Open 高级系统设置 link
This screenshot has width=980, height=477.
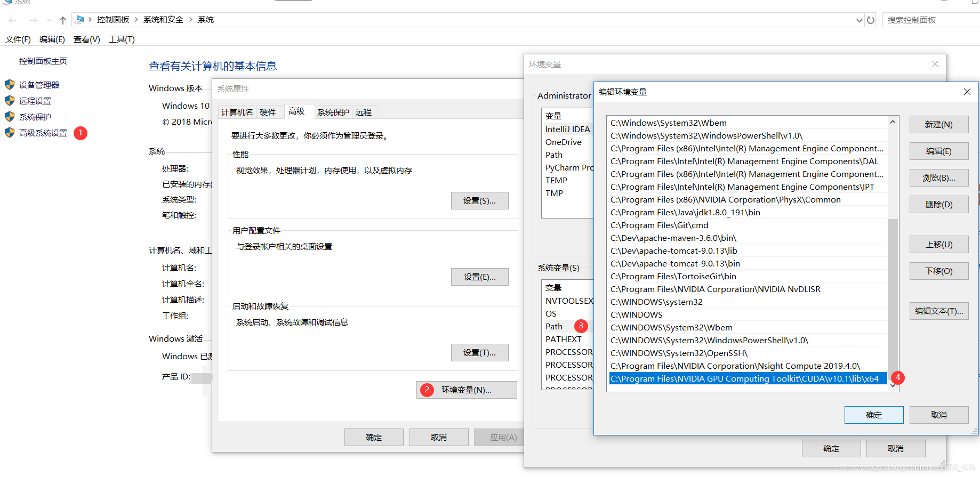click(x=43, y=133)
